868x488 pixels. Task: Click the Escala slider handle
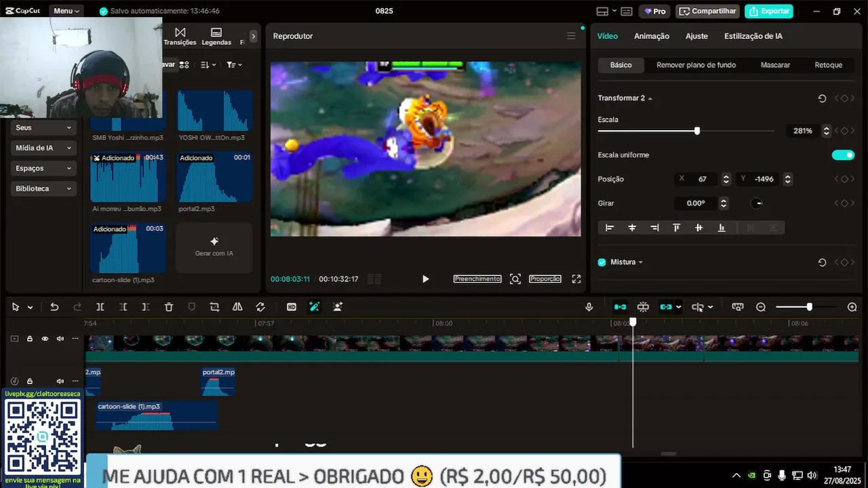(697, 131)
